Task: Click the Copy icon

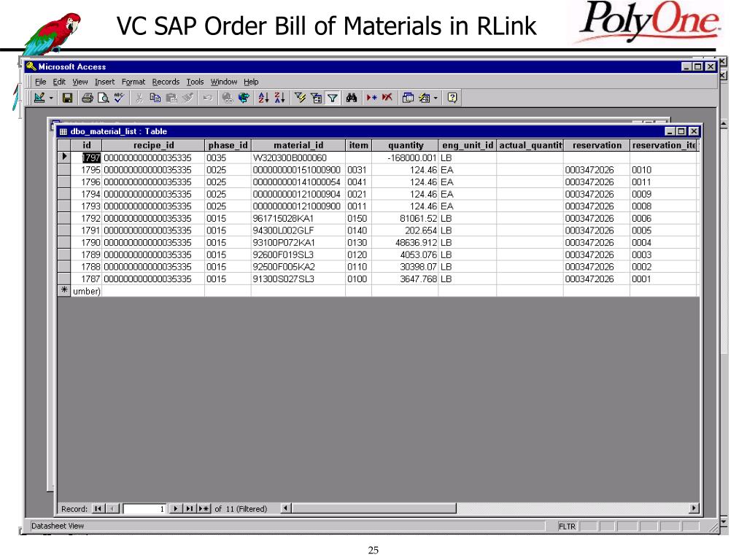Action: 155,98
